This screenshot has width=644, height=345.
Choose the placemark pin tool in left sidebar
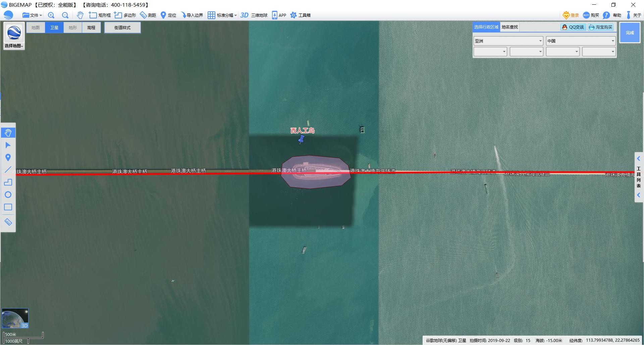pos(8,157)
